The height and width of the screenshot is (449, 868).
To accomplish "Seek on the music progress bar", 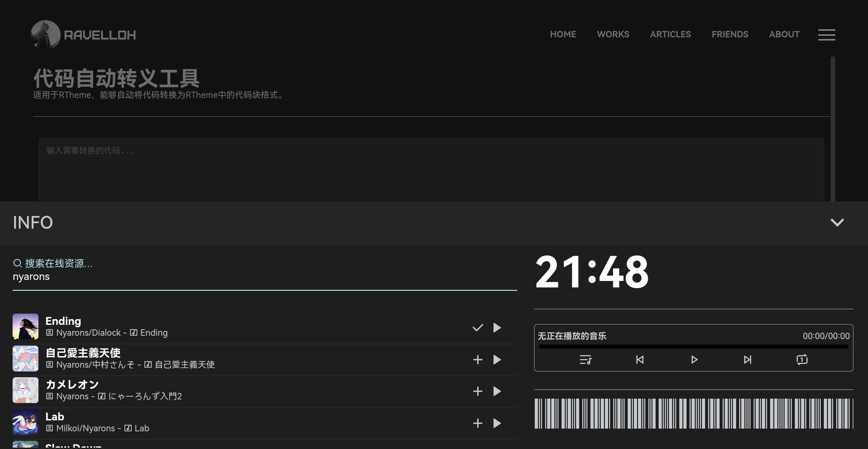I will 693,347.
